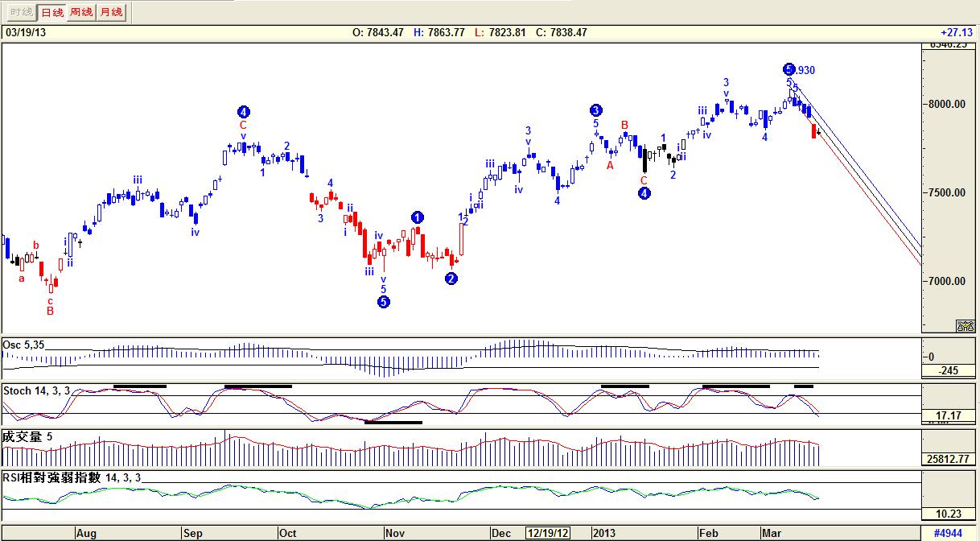Click the red B wave label at the July low

pos(50,311)
